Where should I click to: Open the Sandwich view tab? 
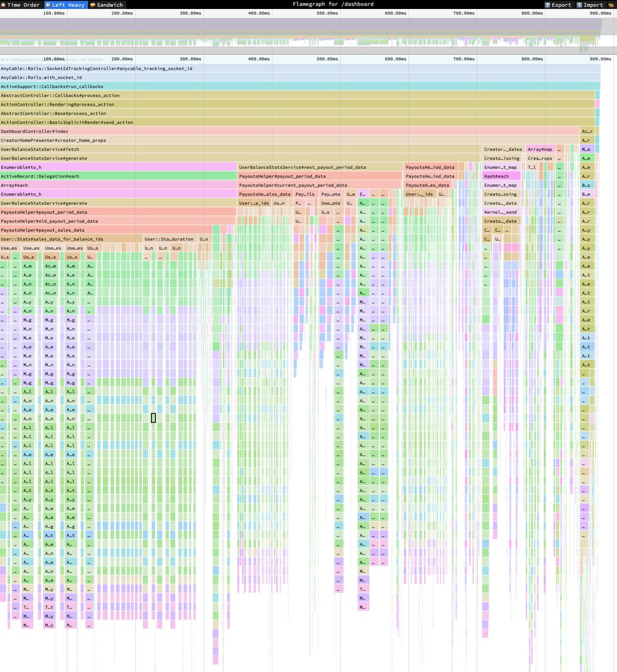click(x=106, y=4)
